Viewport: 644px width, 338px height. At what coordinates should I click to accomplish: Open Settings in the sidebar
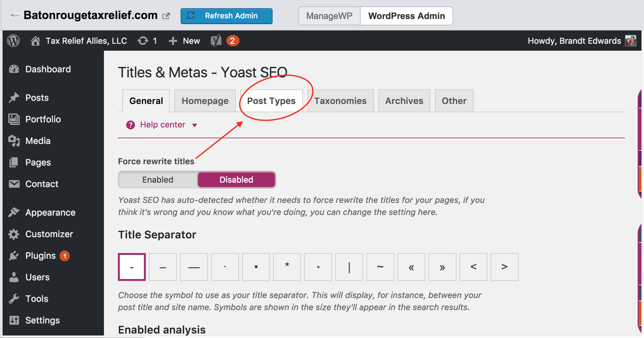pos(42,320)
